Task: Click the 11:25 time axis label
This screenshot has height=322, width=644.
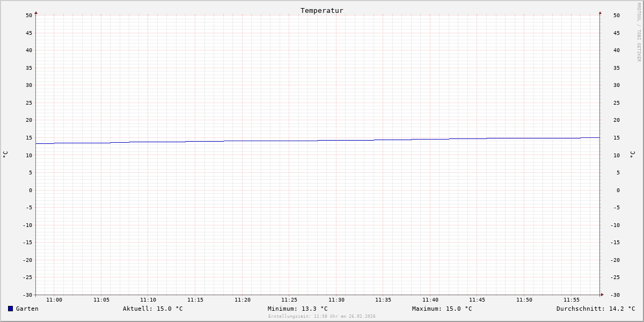Action: coord(289,299)
